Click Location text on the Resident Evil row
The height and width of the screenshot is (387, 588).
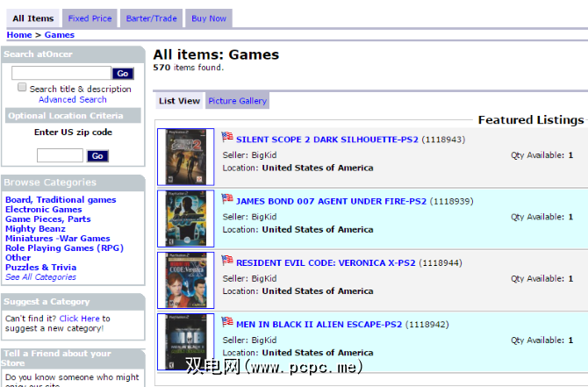pos(298,291)
